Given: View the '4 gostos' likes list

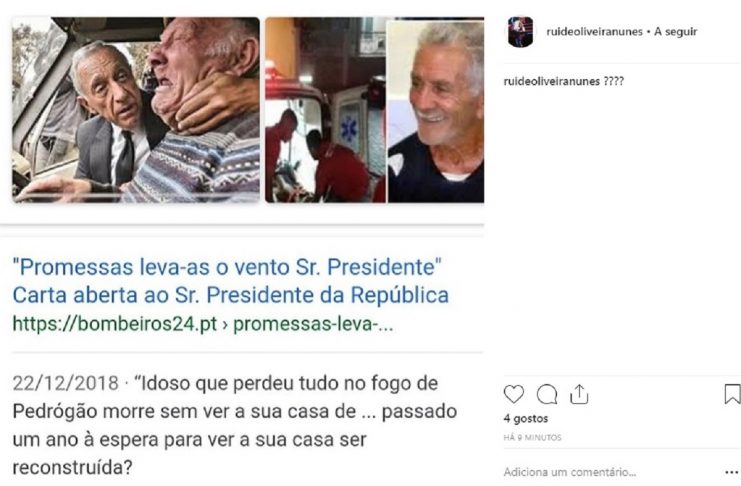Looking at the screenshot, I should point(526,418).
